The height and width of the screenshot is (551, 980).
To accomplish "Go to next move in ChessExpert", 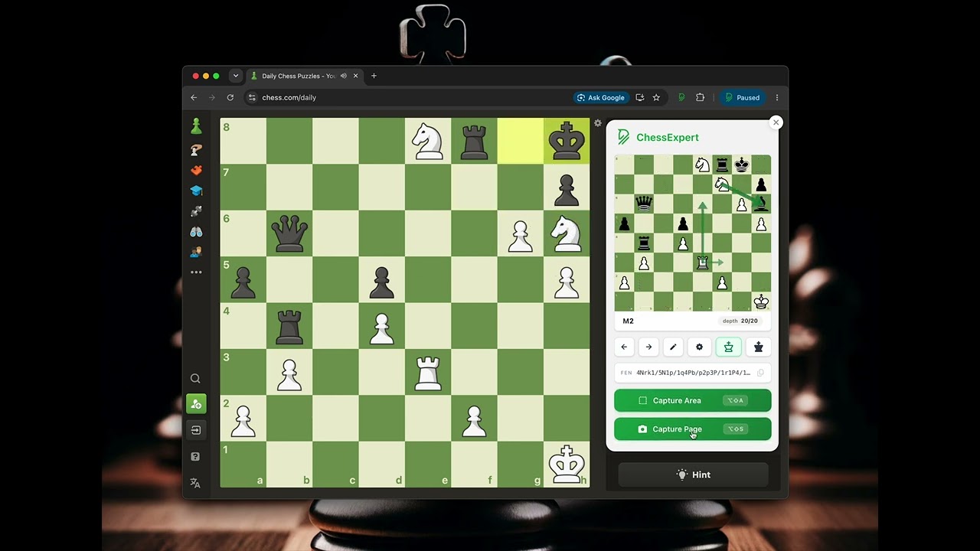I will [648, 347].
